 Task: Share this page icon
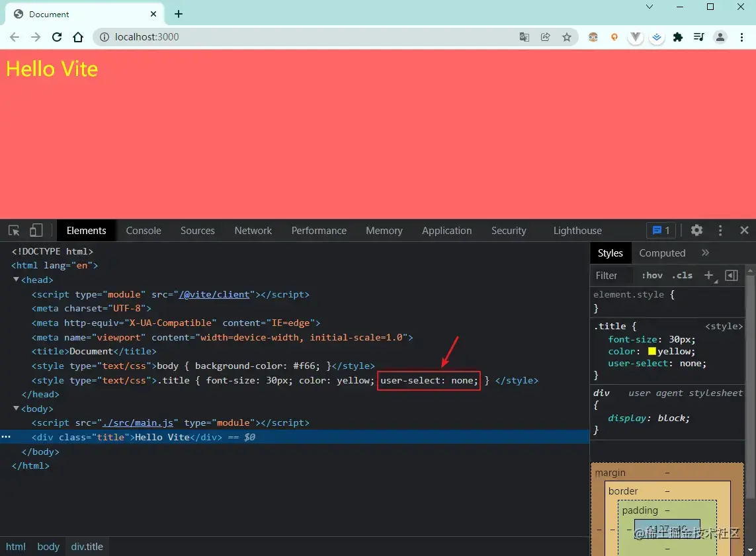coord(545,37)
